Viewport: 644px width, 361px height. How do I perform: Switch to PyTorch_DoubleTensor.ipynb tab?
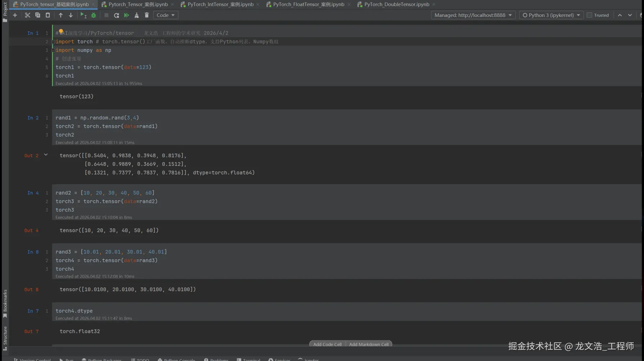pos(397,4)
